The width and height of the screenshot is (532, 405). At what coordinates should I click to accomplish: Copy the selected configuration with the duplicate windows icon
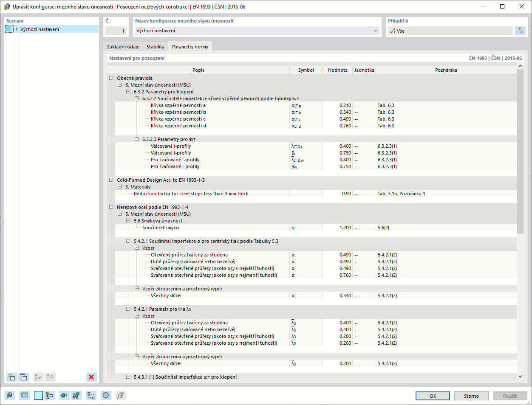coord(23,377)
